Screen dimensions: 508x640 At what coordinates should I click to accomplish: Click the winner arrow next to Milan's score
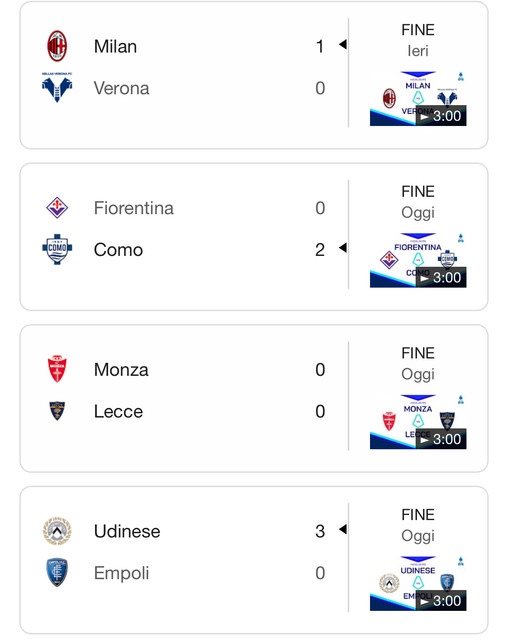(343, 44)
